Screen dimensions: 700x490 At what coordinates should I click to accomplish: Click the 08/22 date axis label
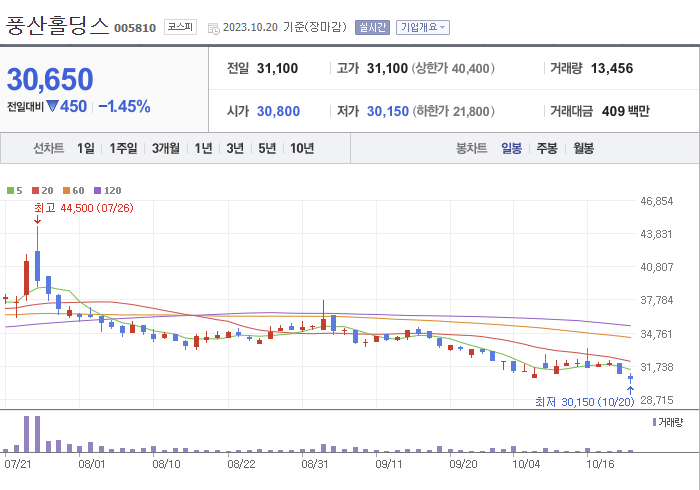(242, 464)
